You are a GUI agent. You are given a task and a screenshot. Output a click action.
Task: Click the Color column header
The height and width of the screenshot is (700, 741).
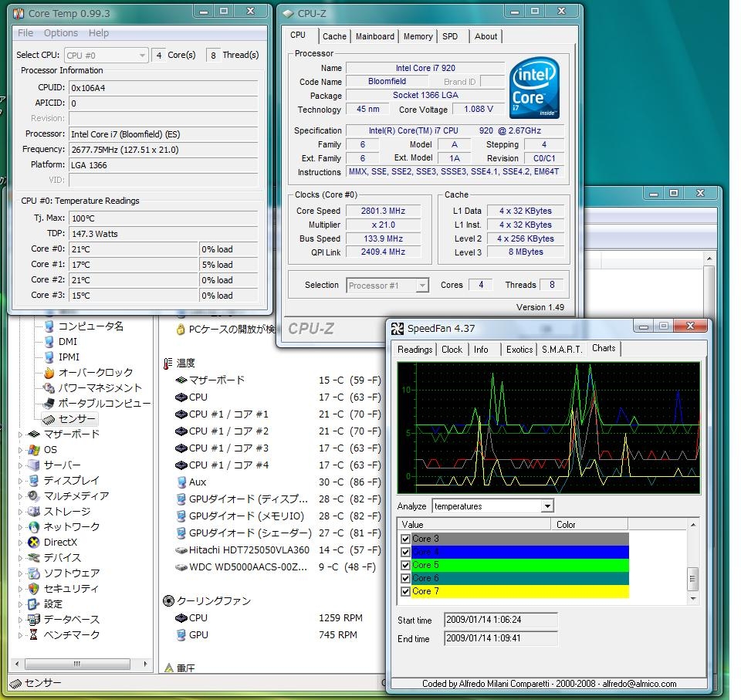(566, 525)
